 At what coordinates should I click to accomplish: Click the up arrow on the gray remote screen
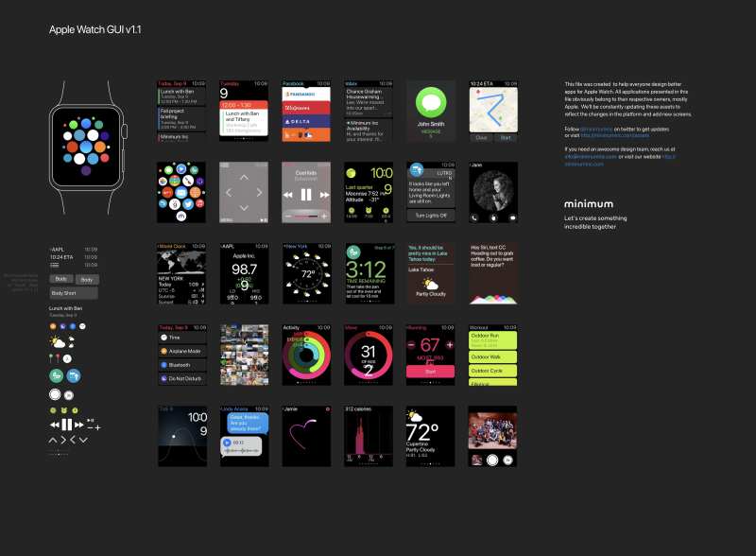(x=244, y=177)
